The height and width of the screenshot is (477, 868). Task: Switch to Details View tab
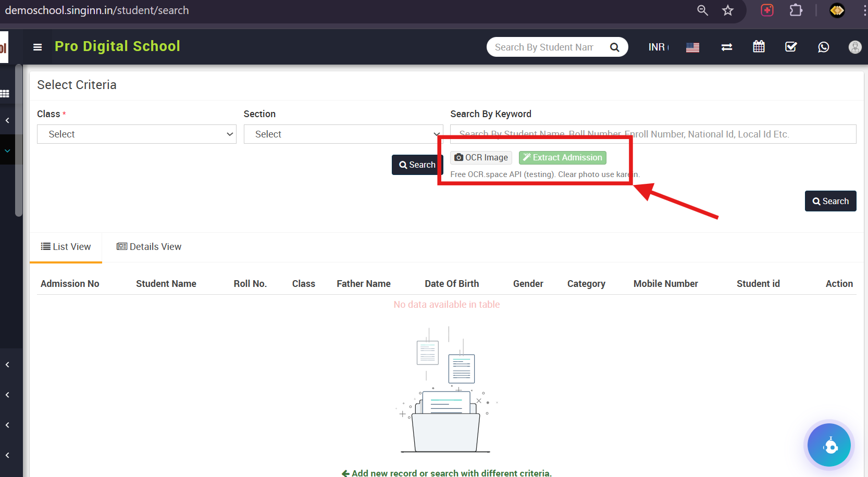(x=149, y=247)
